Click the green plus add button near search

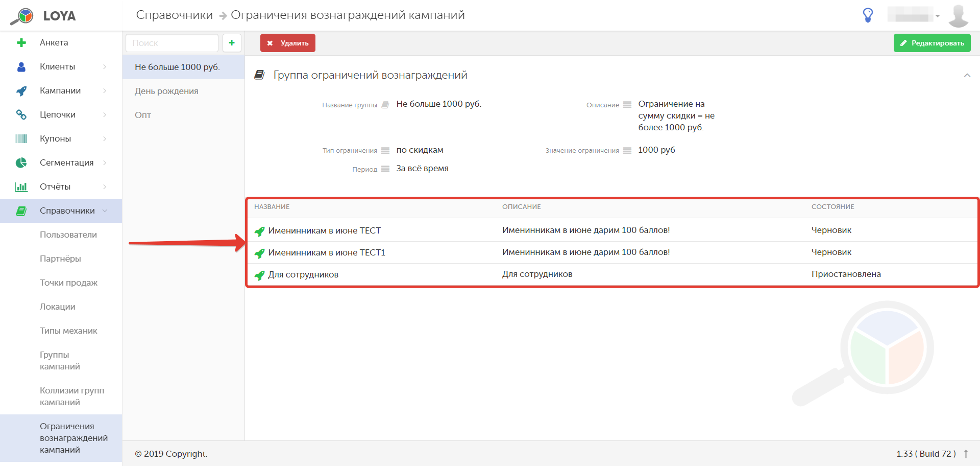click(232, 43)
